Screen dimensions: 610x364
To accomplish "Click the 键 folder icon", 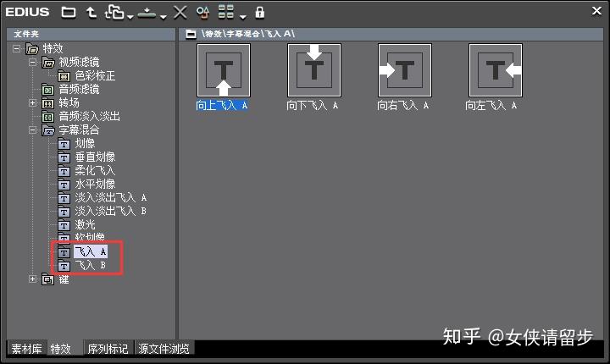I will click(47, 279).
